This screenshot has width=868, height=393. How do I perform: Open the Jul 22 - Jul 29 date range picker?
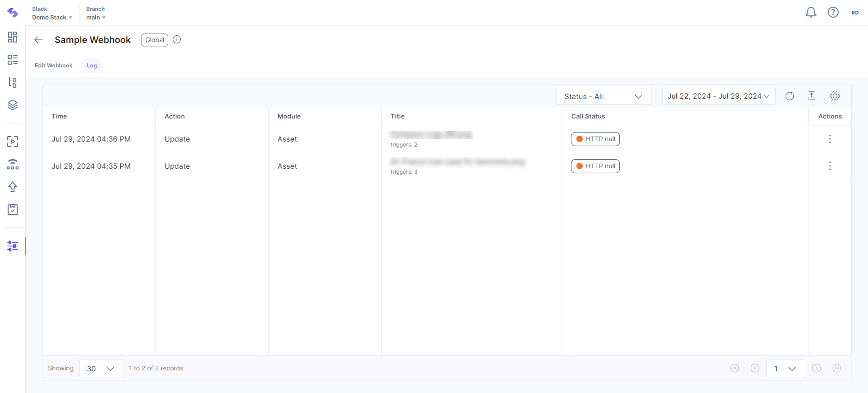click(718, 96)
